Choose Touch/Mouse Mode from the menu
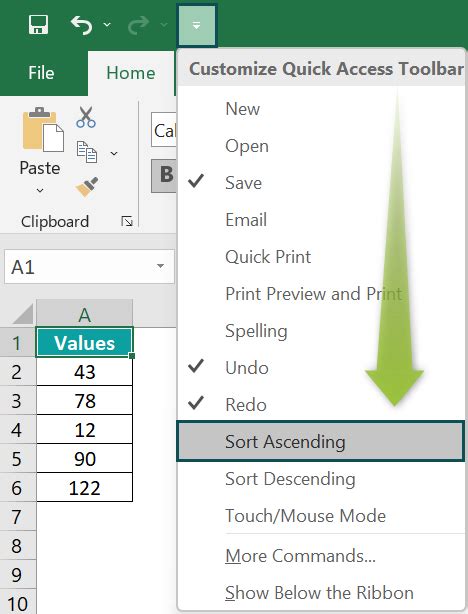Image resolution: width=468 pixels, height=614 pixels. (x=321, y=516)
